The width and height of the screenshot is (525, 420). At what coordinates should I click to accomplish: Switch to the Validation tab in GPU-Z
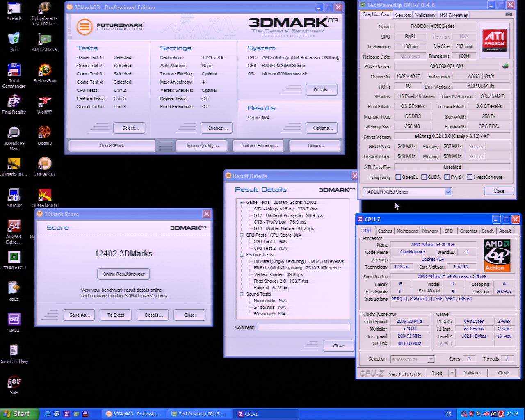425,15
